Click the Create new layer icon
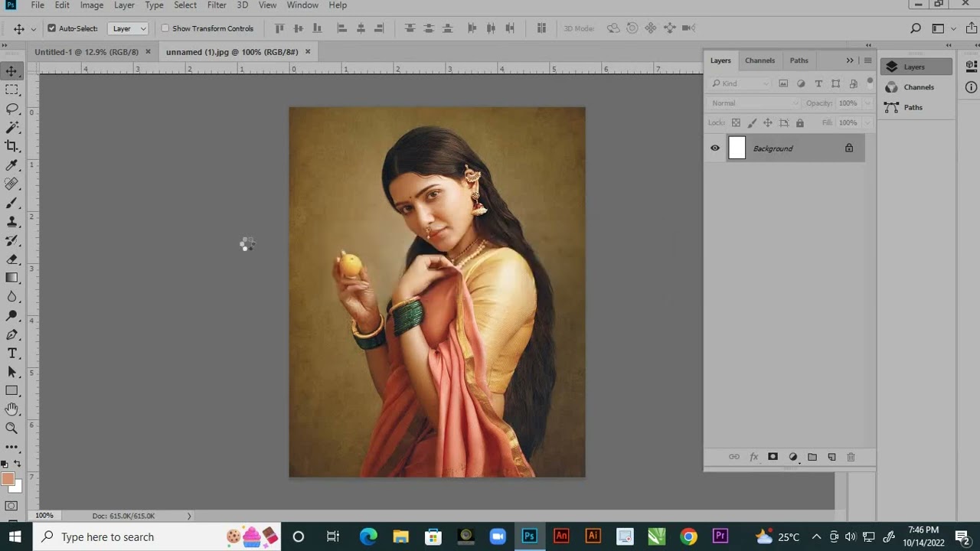The width and height of the screenshot is (980, 551). point(831,457)
